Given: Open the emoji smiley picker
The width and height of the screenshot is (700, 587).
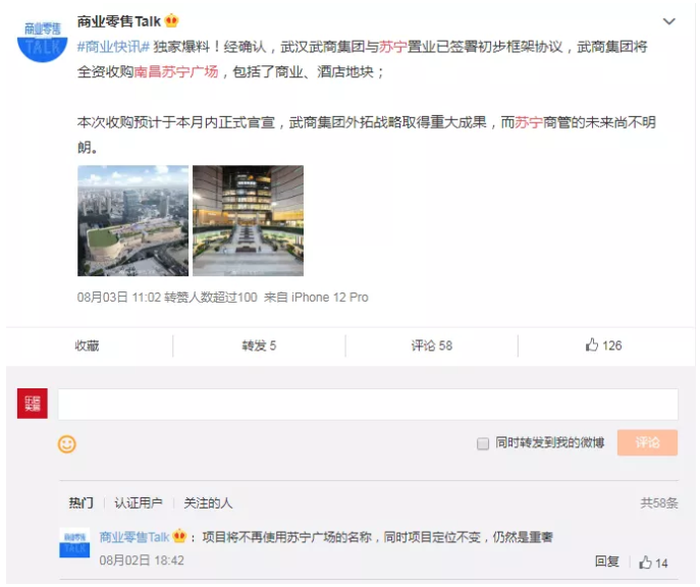Looking at the screenshot, I should [67, 444].
